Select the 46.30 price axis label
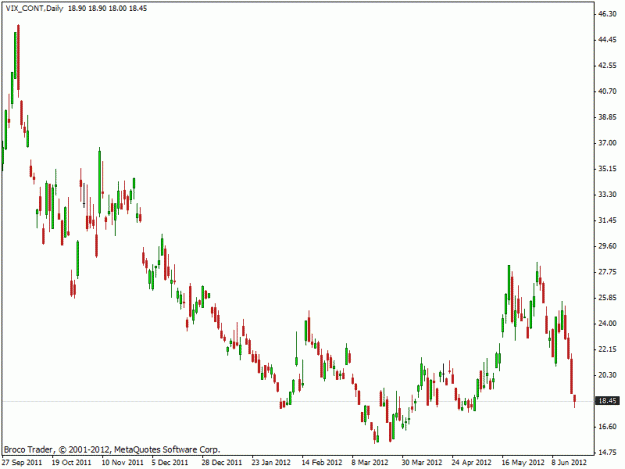This screenshot has height=469, width=625. 607,14
